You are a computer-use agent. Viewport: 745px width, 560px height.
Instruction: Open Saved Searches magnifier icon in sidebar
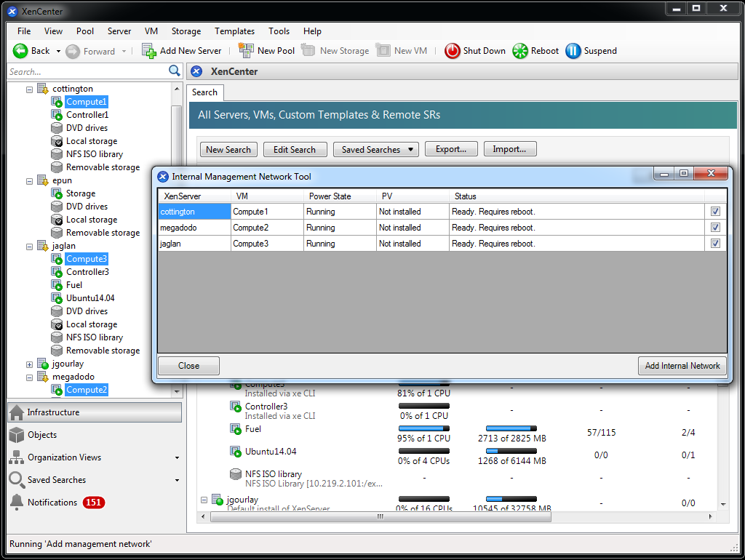click(x=17, y=480)
